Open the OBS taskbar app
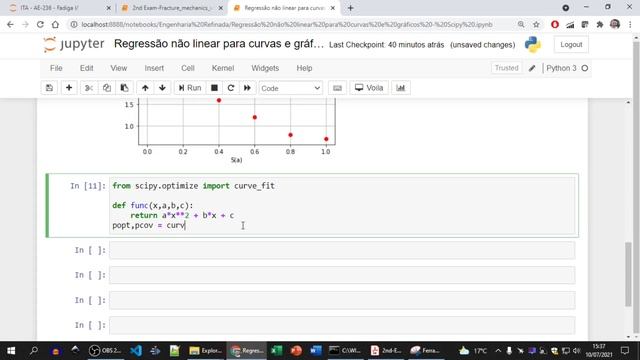Image resolution: width=640 pixels, height=360 pixels. point(105,351)
